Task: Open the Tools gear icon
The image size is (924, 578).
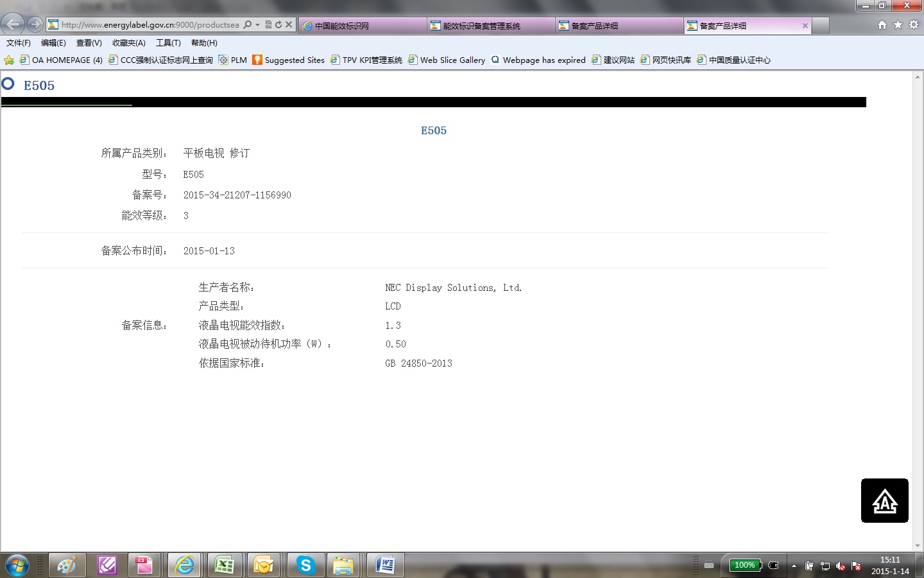Action: tap(914, 24)
